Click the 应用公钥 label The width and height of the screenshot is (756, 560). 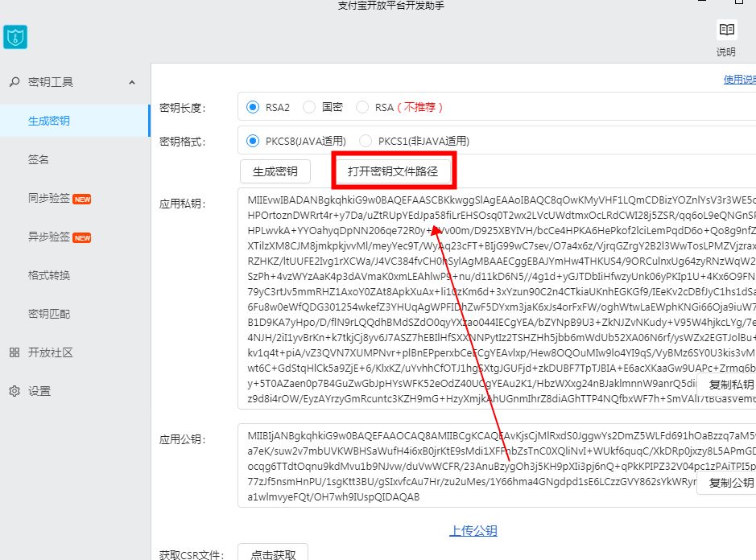pyautogui.click(x=183, y=439)
